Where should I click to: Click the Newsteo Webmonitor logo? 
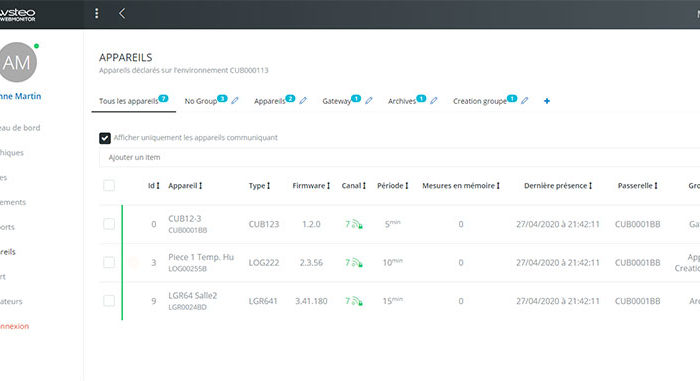click(17, 14)
